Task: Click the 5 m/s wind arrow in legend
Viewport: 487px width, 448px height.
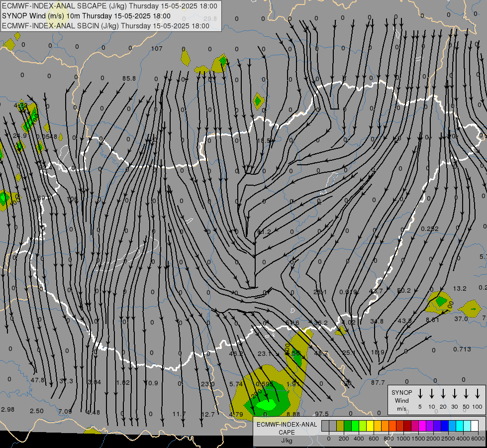Action: pyautogui.click(x=420, y=394)
